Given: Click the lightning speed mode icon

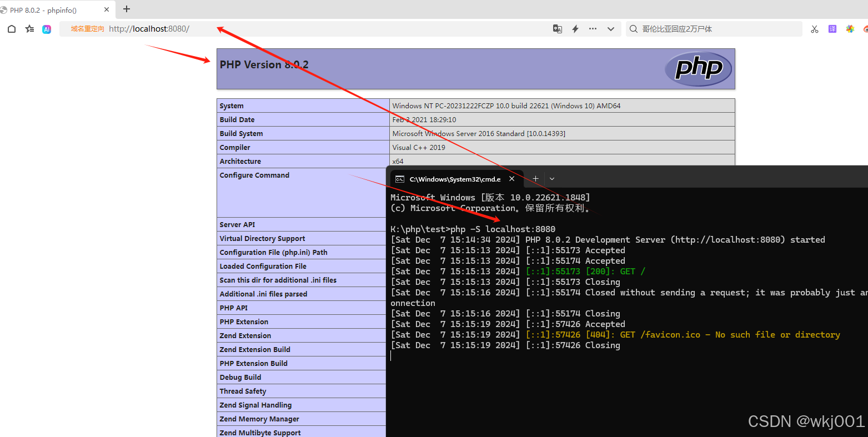Looking at the screenshot, I should [575, 29].
